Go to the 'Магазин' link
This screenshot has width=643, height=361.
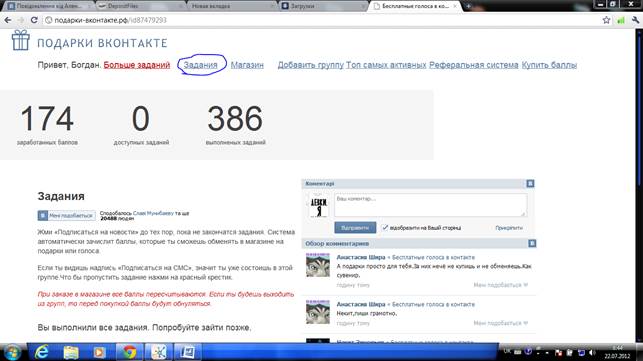pyautogui.click(x=247, y=65)
